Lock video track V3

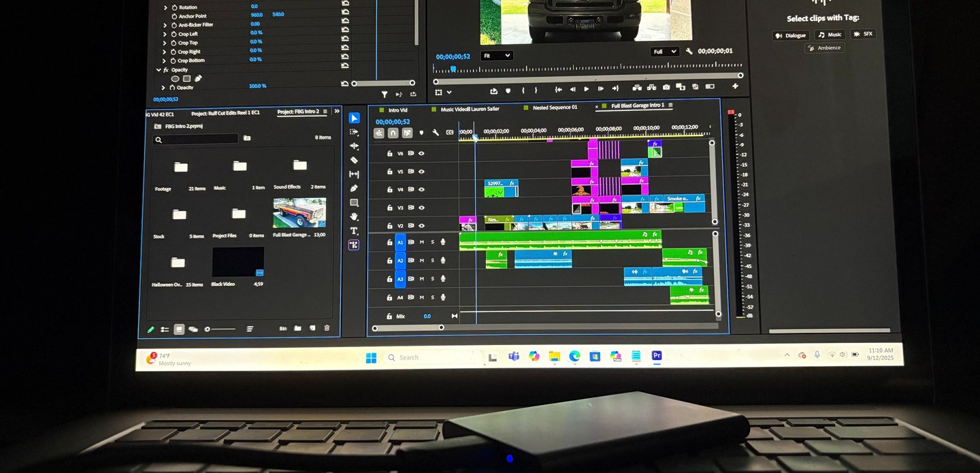(x=389, y=208)
